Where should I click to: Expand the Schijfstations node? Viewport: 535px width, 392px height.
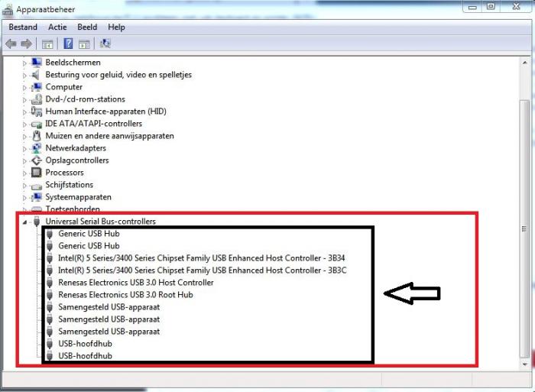point(24,186)
